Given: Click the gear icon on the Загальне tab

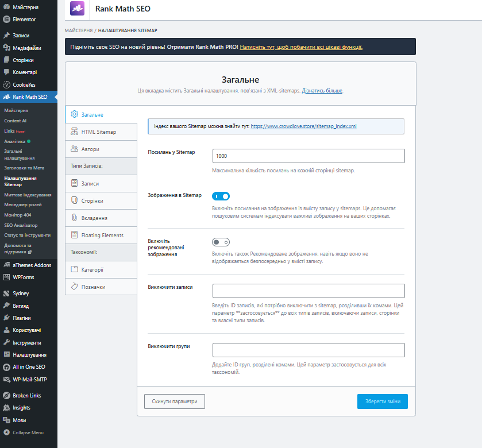Looking at the screenshot, I should click(74, 114).
